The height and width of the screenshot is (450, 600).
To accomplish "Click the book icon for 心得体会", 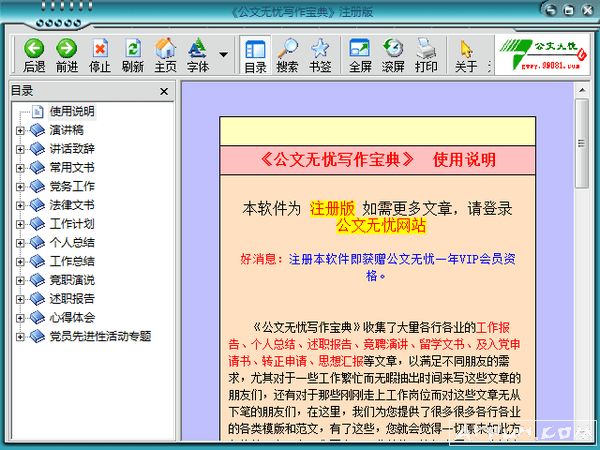I will point(37,318).
